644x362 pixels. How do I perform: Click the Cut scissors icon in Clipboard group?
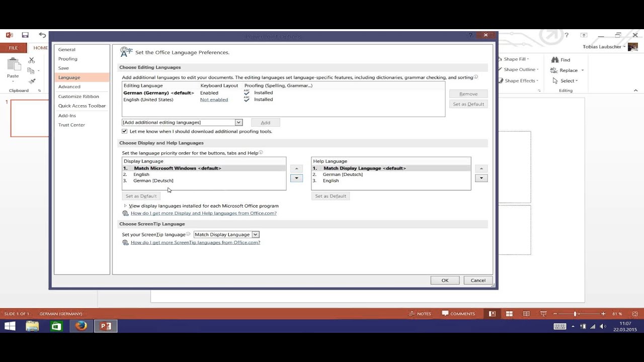(x=31, y=60)
